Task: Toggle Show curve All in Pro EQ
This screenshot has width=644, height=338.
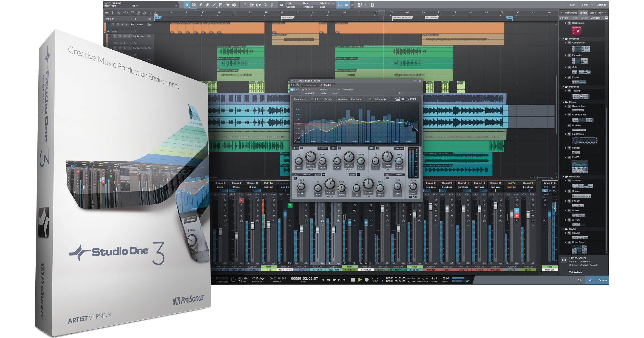Action: click(312, 99)
